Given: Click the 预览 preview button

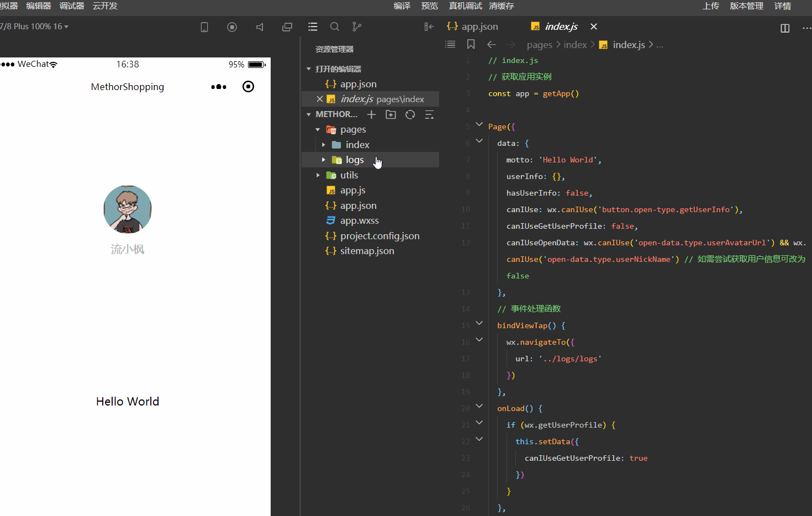Looking at the screenshot, I should click(x=430, y=6).
